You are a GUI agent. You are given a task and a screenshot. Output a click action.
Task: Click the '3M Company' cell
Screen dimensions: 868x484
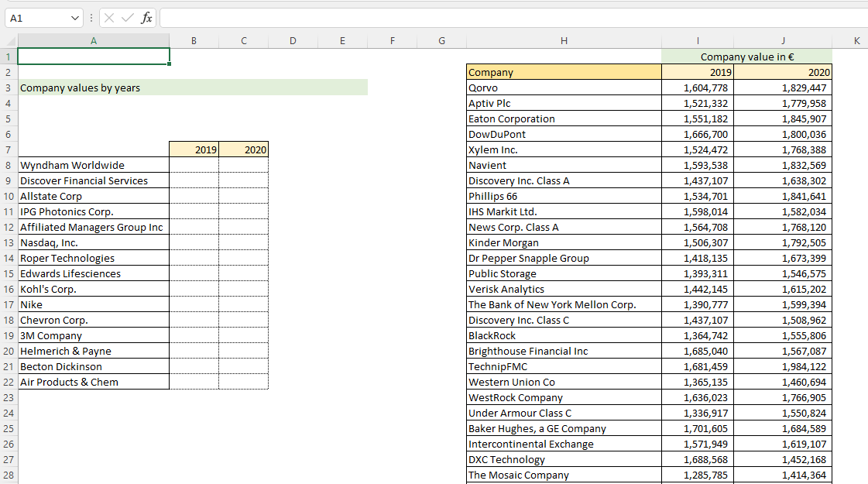(x=94, y=336)
